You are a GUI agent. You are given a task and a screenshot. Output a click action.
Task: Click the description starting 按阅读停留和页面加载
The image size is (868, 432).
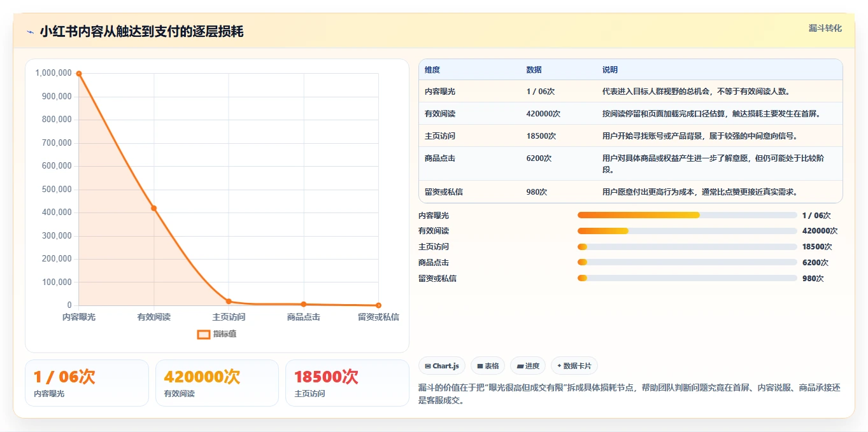[x=711, y=114]
